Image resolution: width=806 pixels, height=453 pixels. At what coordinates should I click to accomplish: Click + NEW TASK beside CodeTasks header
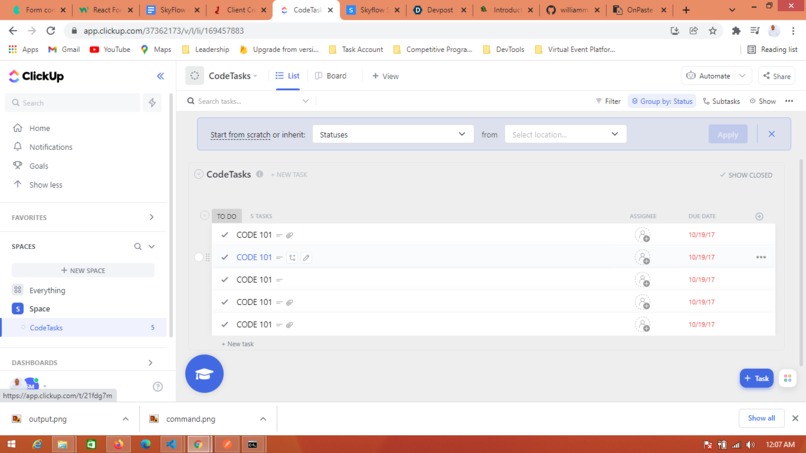(289, 175)
